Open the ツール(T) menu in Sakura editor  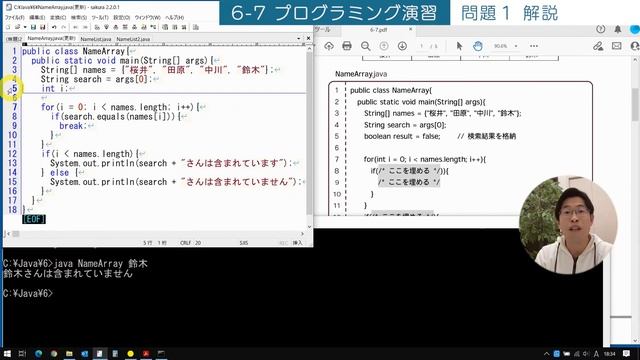point(100,18)
